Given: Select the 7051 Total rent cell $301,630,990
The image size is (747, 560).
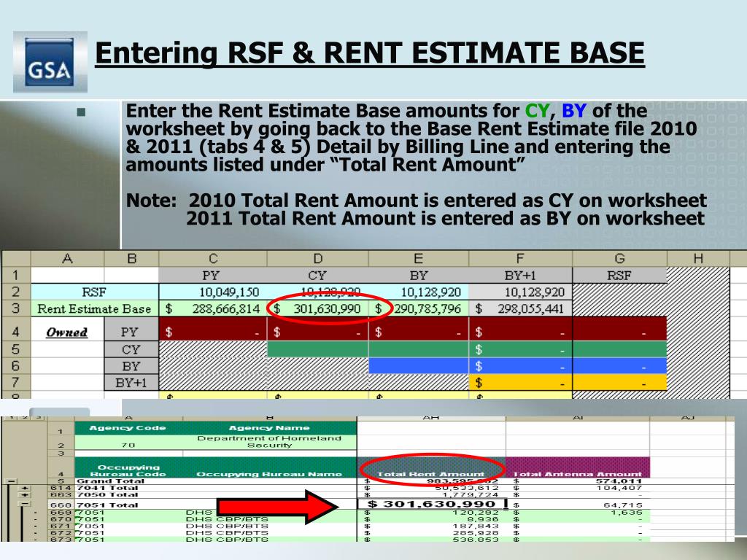Looking at the screenshot, I should pyautogui.click(x=431, y=505).
